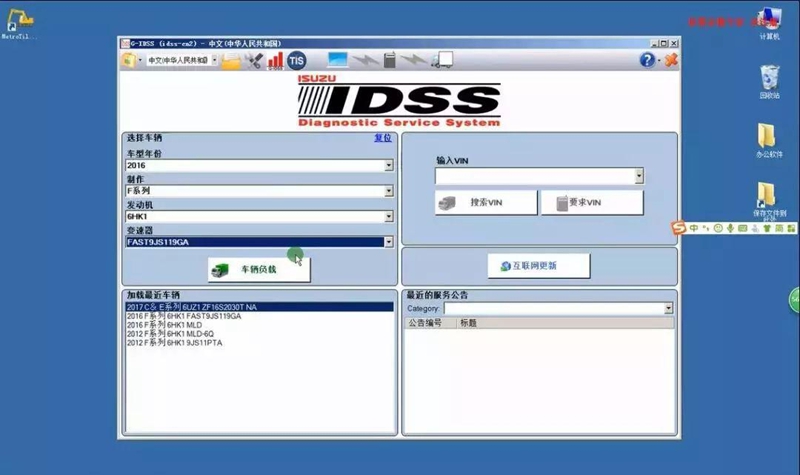Viewport: 800px width, 475px height.
Task: Open the arrow next to help icon
Action: 659,61
